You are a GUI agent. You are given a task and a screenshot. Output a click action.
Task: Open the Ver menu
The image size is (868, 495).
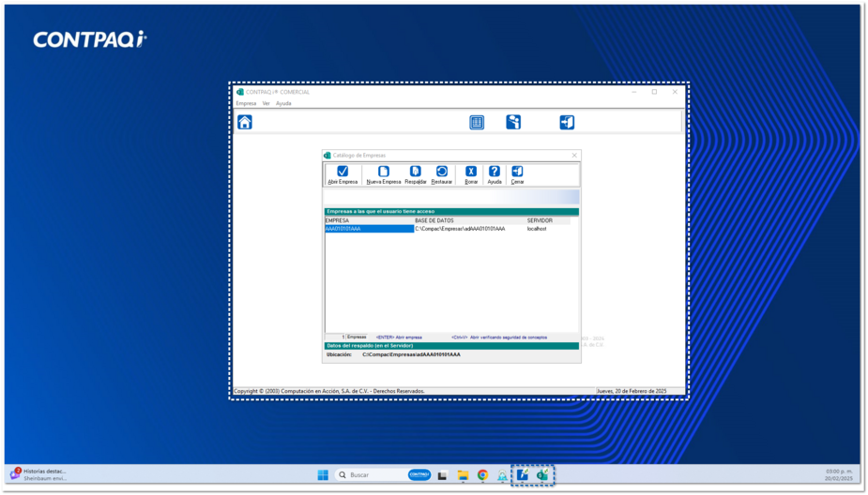[x=266, y=104]
